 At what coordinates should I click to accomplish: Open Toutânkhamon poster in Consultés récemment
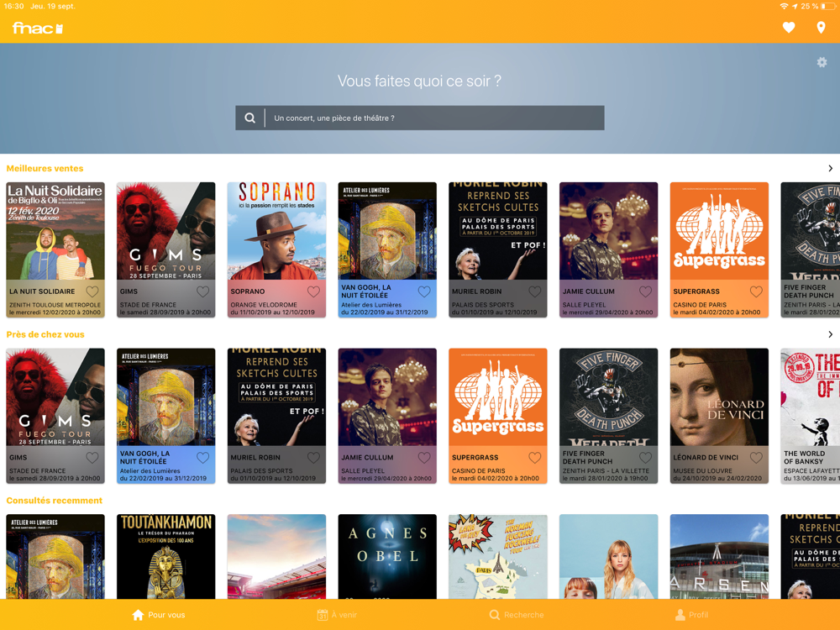click(x=166, y=557)
